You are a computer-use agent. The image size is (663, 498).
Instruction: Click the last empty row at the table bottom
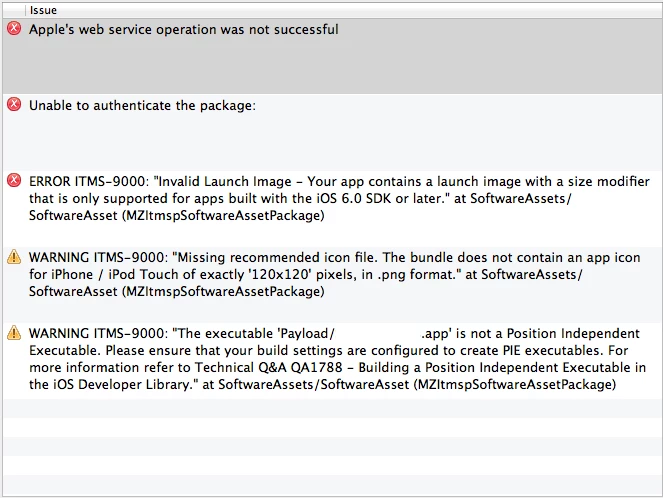coord(332,484)
